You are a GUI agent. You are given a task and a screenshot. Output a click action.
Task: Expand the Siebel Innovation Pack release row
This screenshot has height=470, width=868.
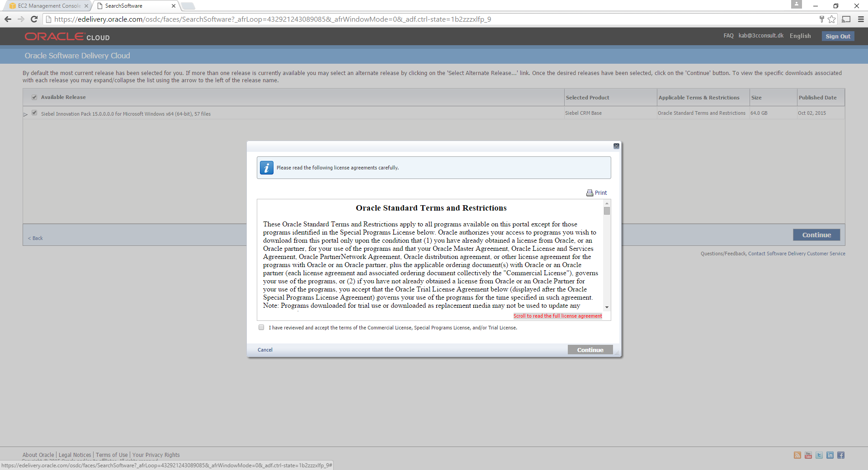click(26, 114)
